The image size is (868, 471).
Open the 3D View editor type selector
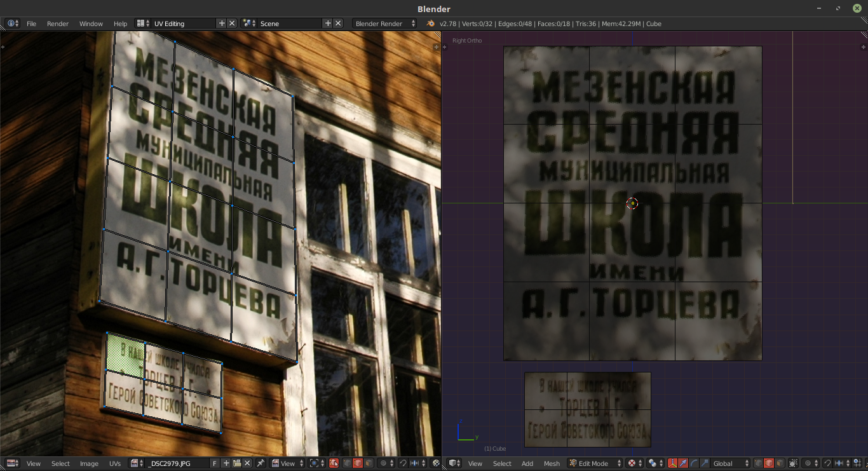tap(455, 463)
